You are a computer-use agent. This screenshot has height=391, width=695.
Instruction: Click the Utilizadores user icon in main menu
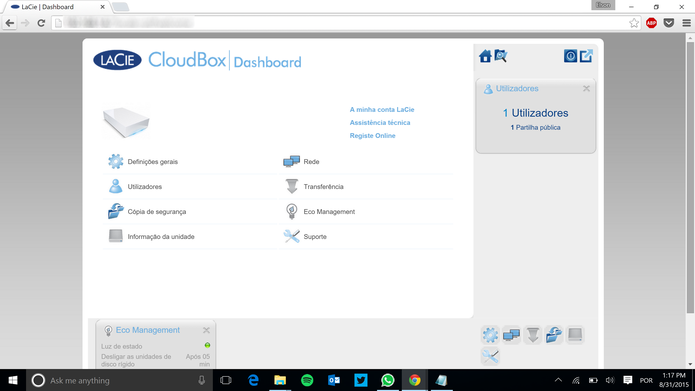coord(116,186)
